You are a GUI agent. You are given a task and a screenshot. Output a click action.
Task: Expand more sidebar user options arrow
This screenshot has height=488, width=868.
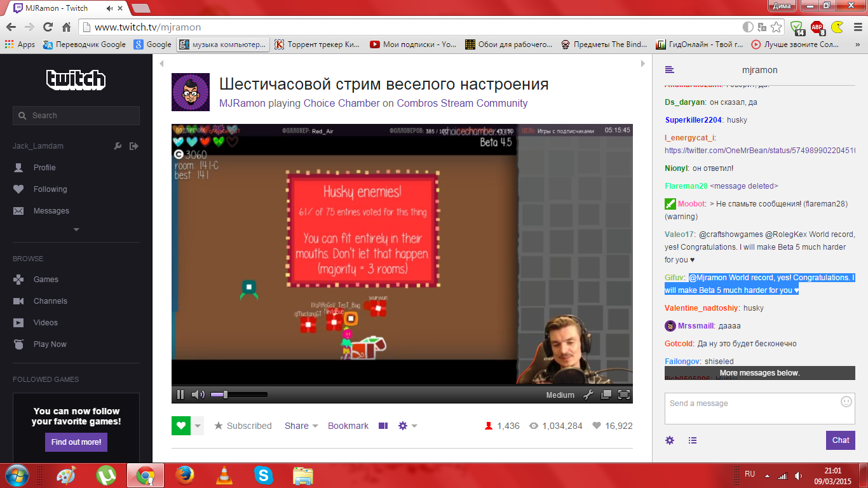[76, 229]
